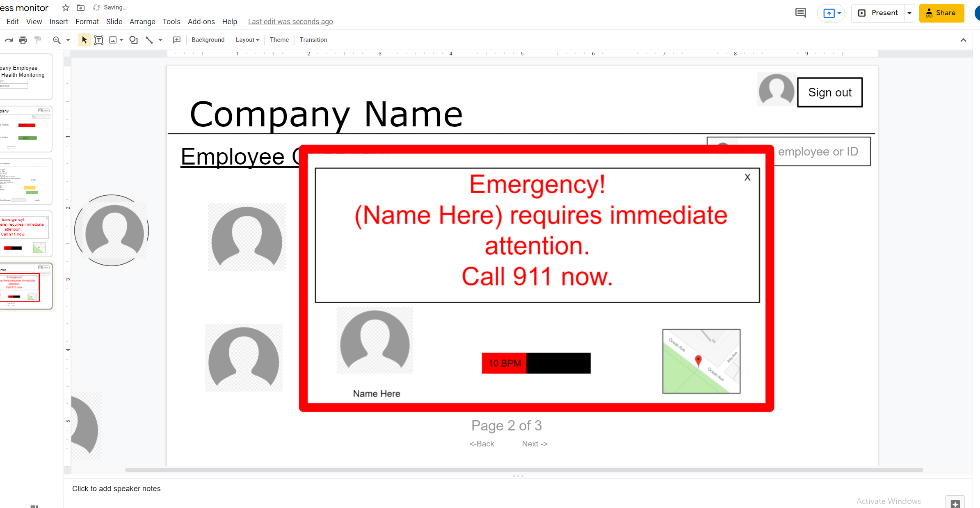
Task: Open comment history icon
Action: tap(800, 13)
